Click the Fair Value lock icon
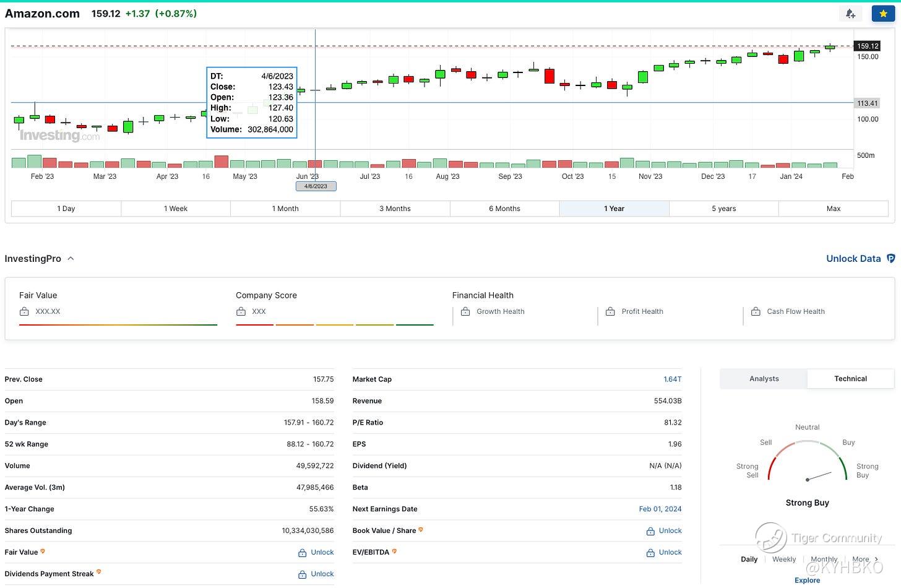Screen dimensions: 901x588 pyautogui.click(x=24, y=311)
